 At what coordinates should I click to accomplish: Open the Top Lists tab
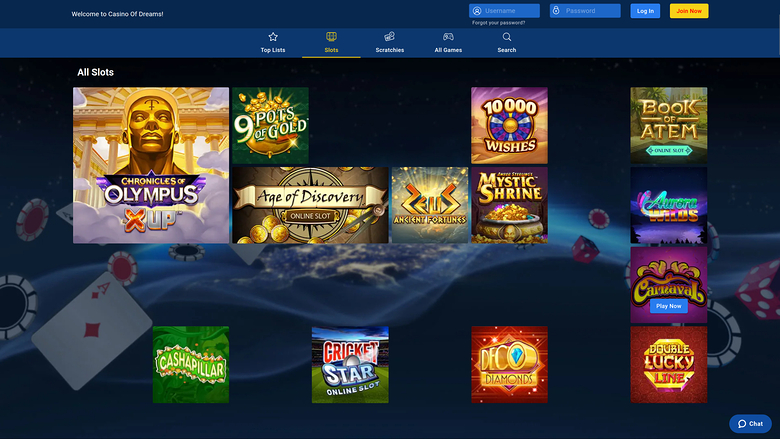(273, 43)
